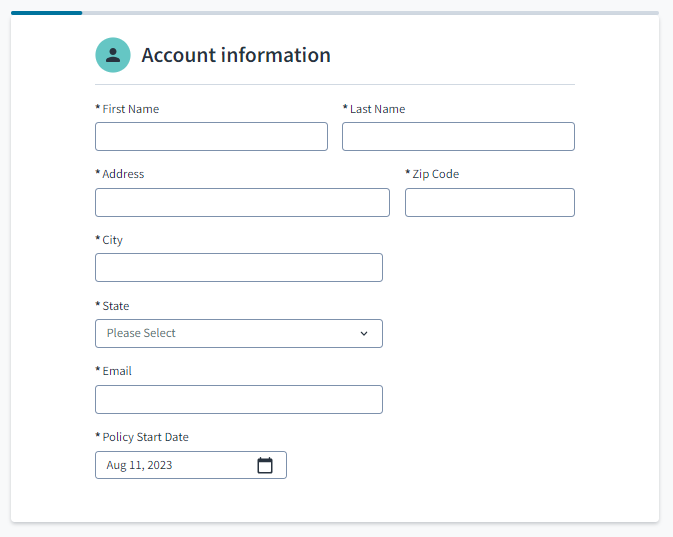Screen dimensions: 673x537
Task: Select the Email text box
Action: click(239, 400)
